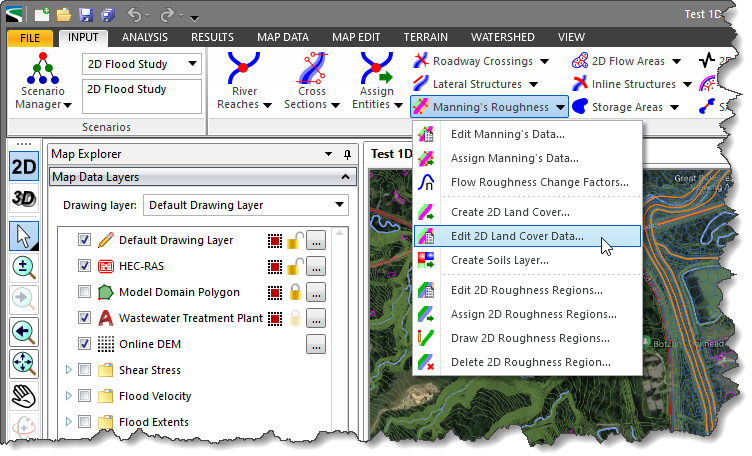Choose Edit Manning's Data menu item
This screenshot has width=752, height=456.
(x=527, y=134)
